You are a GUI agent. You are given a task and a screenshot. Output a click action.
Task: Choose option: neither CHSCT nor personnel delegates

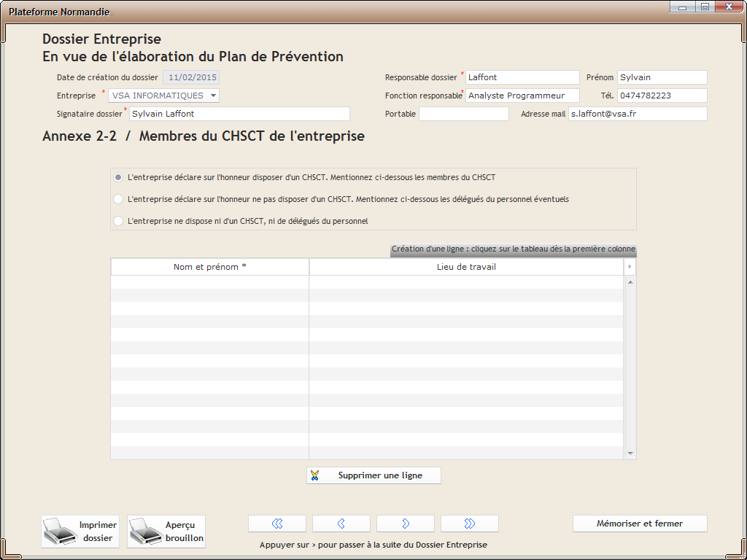point(118,221)
